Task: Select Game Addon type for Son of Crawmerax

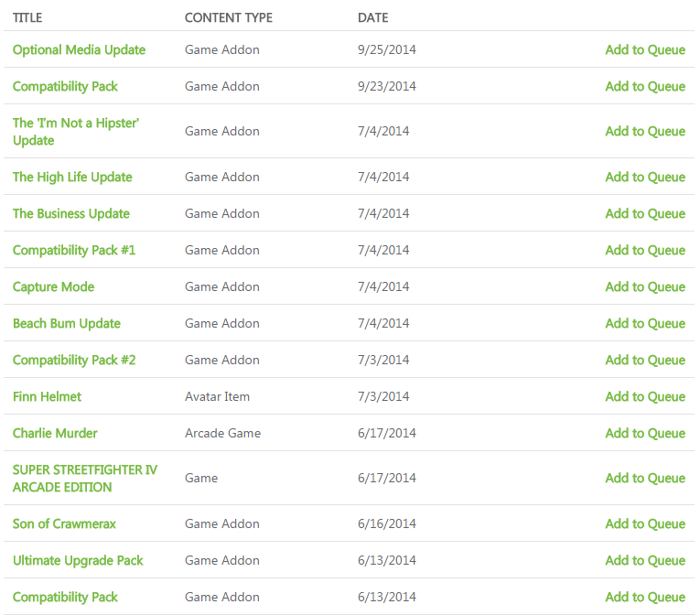Action: click(221, 523)
